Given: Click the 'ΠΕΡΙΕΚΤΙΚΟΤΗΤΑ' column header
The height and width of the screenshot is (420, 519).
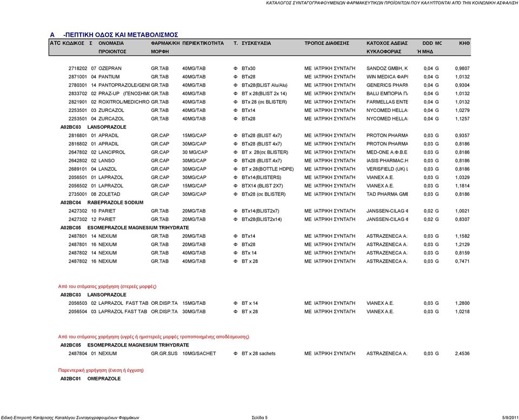Looking at the screenshot, I should click(x=203, y=43).
